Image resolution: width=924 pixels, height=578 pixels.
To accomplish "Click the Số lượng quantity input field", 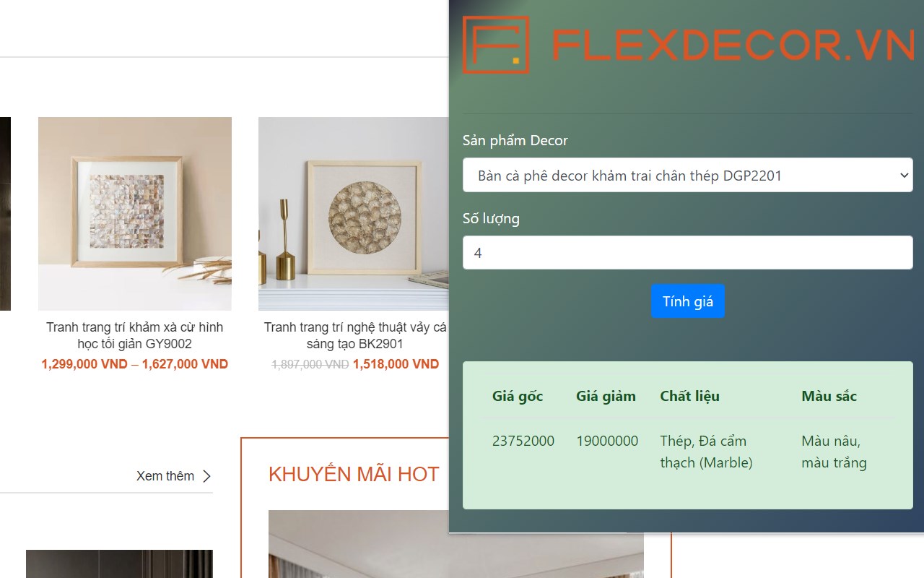I will click(x=687, y=253).
